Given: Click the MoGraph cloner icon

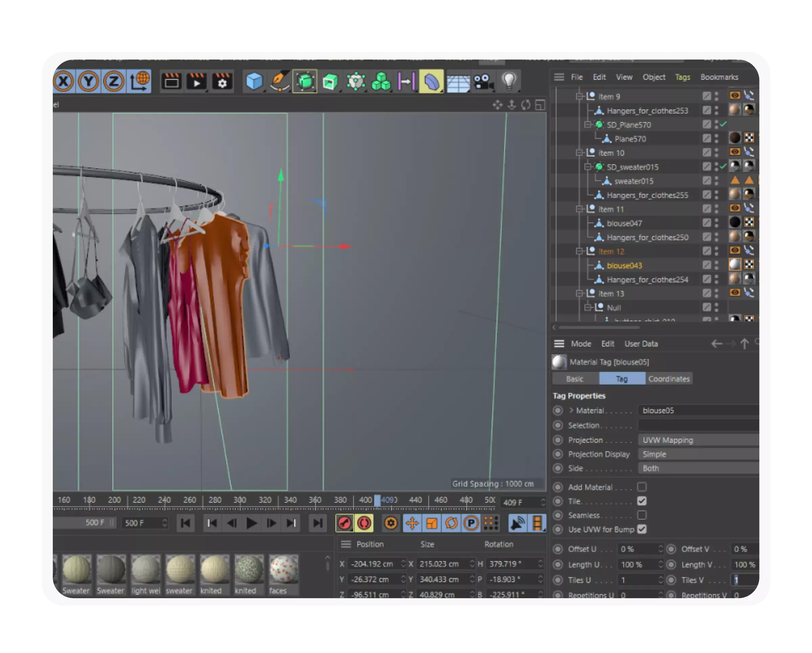Looking at the screenshot, I should (x=381, y=81).
